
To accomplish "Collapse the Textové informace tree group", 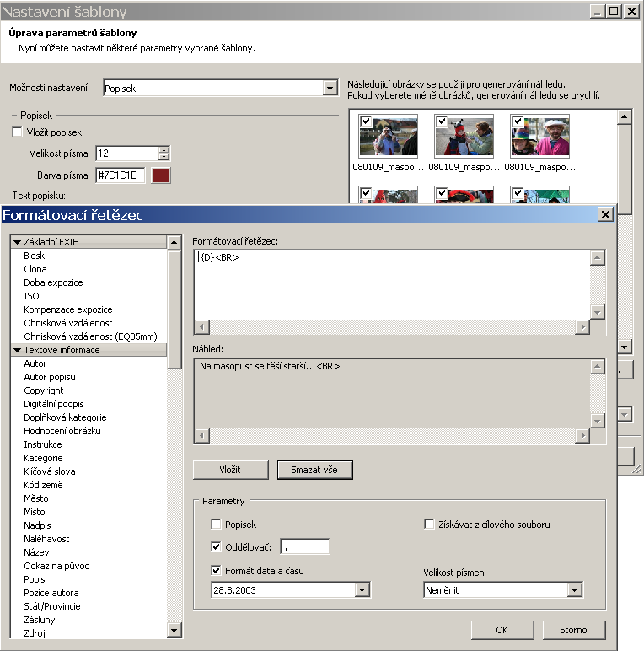I will point(17,350).
